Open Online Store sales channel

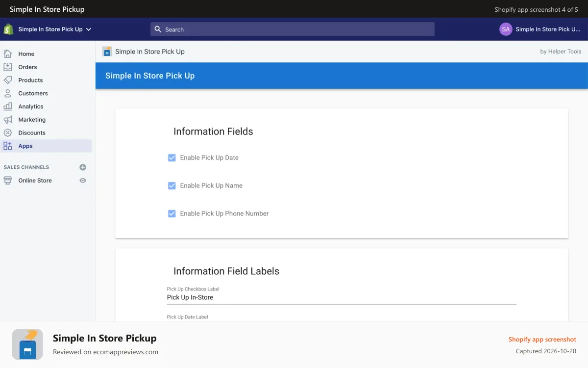point(35,181)
